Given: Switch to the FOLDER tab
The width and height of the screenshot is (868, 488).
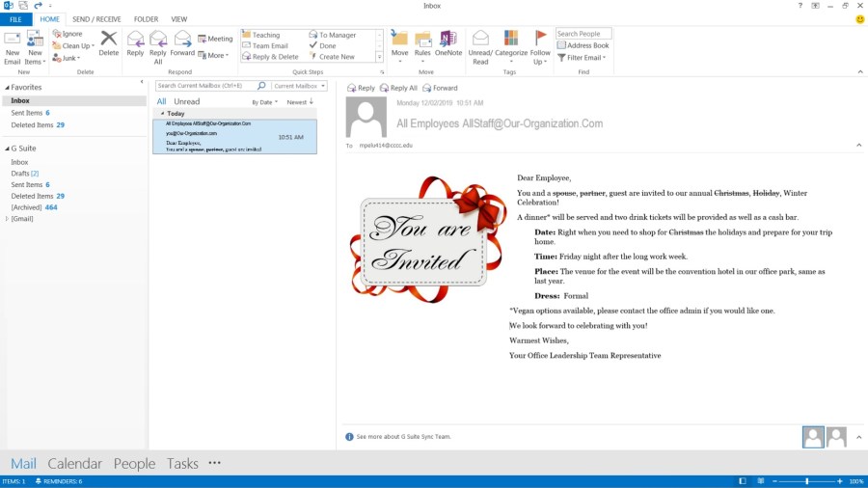Looking at the screenshot, I should tap(146, 19).
